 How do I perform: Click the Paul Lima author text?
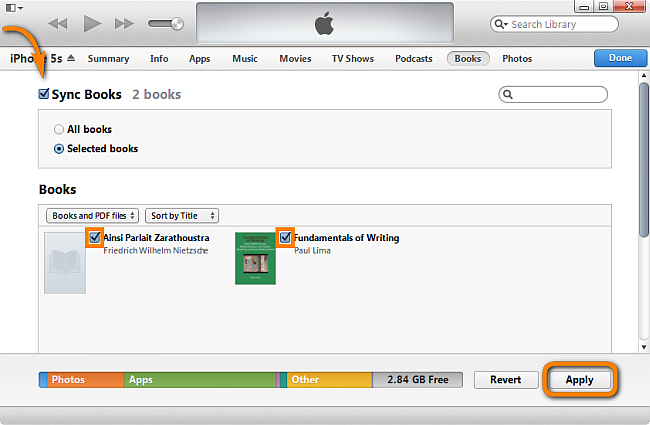point(313,250)
